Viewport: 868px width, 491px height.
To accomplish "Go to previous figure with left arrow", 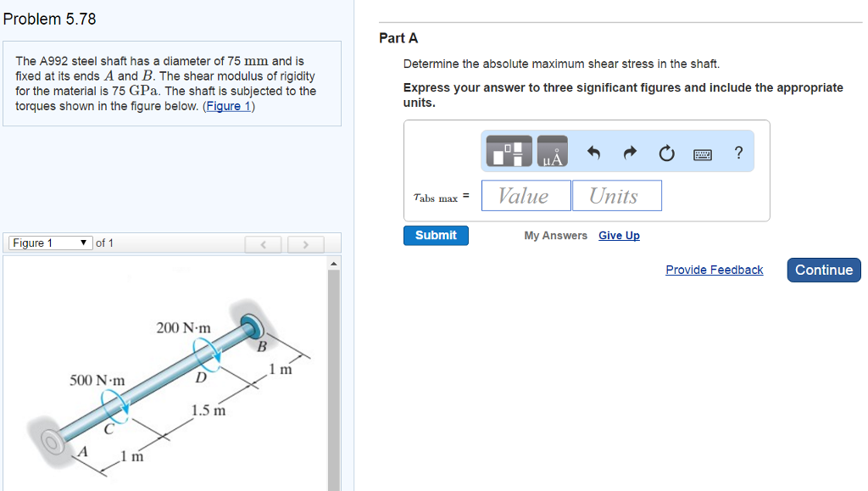I will (x=264, y=244).
